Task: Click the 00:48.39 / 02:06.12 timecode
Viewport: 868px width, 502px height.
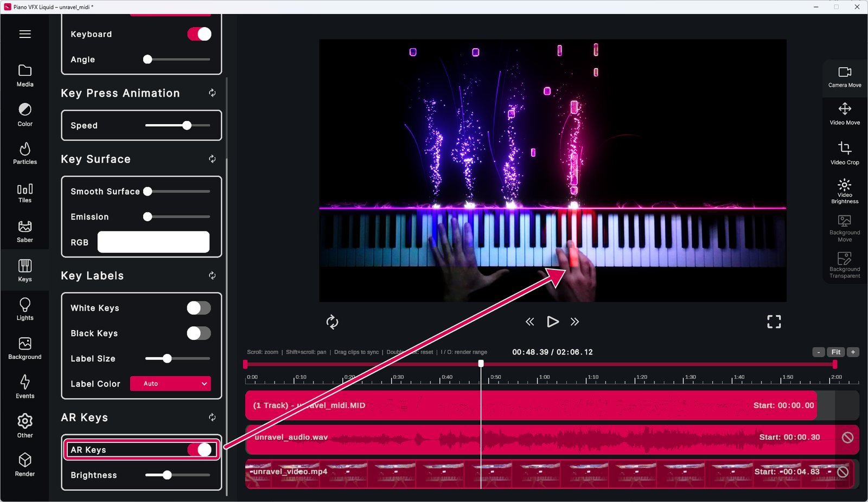Action: (x=552, y=352)
